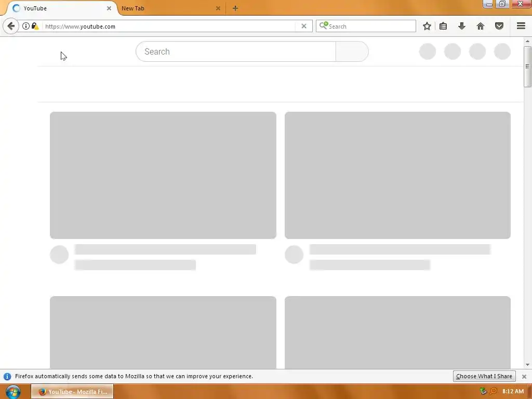Image resolution: width=532 pixels, height=399 pixels.
Task: Dismiss the Mozilla data notification bar
Action: coord(524,377)
